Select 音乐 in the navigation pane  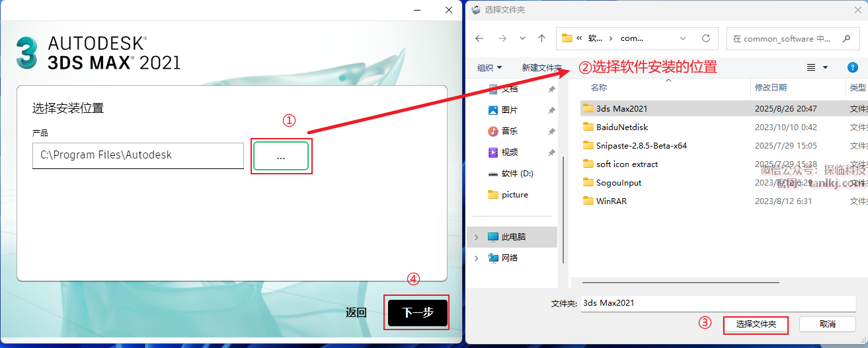510,131
